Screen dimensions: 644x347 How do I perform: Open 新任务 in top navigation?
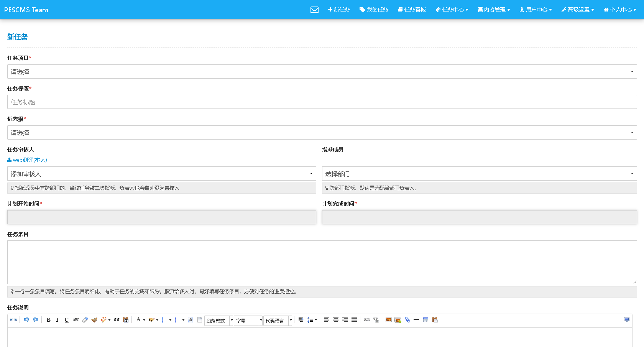click(x=339, y=10)
